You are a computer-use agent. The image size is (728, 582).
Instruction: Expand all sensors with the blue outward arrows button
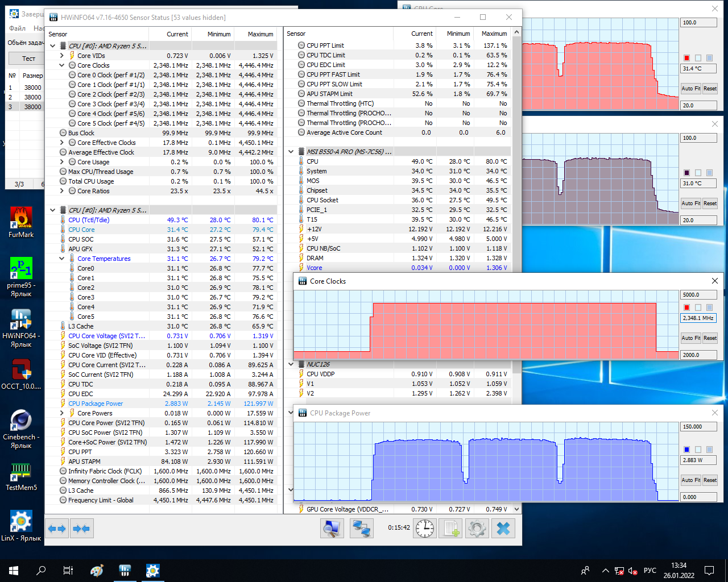click(x=57, y=529)
